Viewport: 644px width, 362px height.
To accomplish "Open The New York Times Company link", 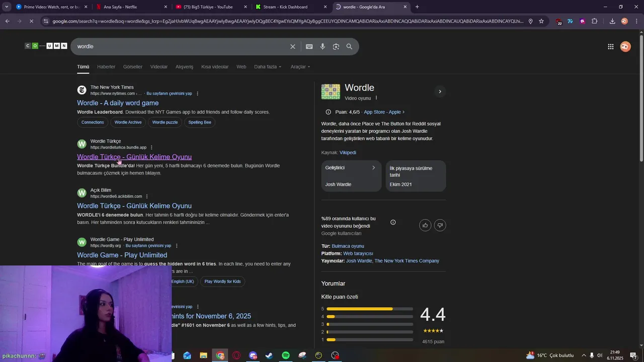I will pos(407,261).
